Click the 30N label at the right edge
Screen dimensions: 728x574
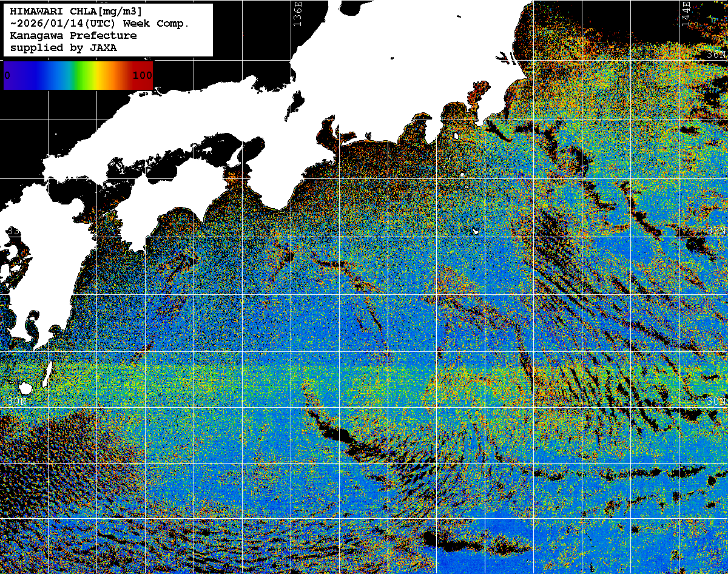click(716, 401)
